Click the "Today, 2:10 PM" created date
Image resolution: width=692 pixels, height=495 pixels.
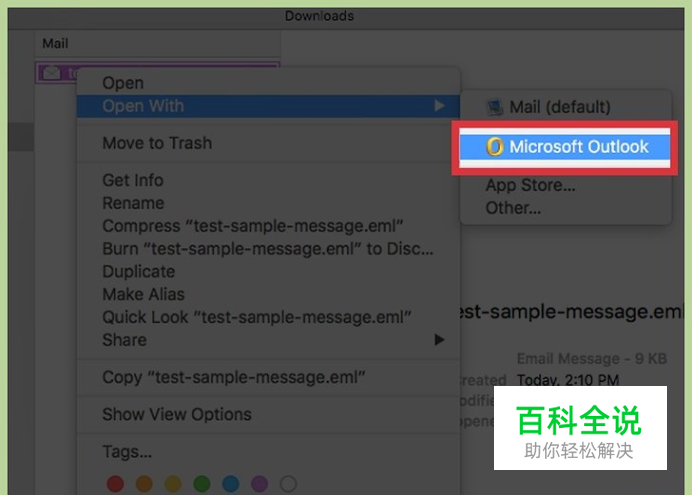tap(568, 380)
